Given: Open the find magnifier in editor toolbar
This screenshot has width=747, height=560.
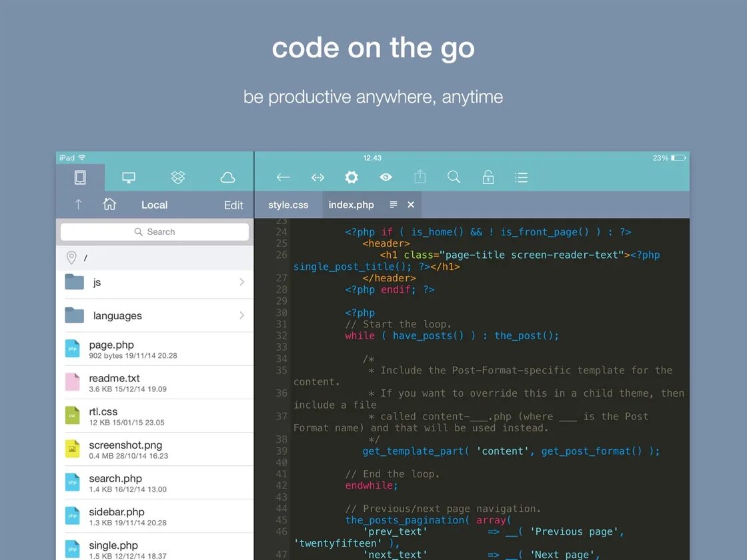Looking at the screenshot, I should click(454, 177).
